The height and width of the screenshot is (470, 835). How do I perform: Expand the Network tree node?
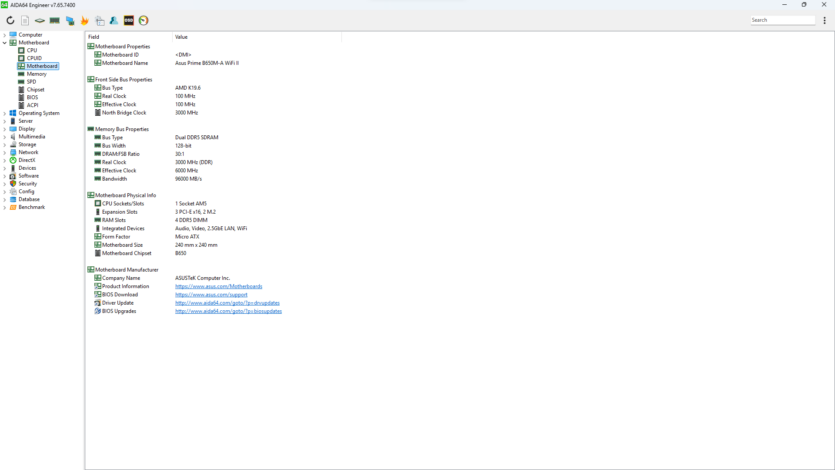5,152
